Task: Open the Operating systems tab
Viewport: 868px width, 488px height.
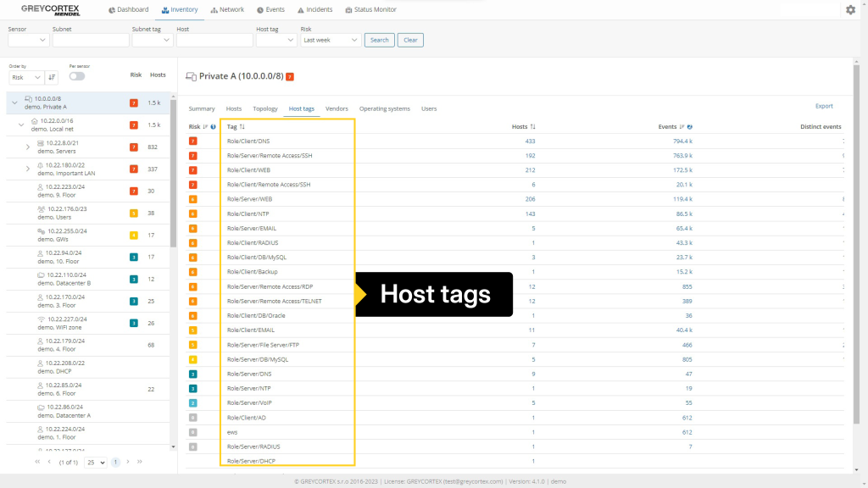Action: tap(384, 108)
